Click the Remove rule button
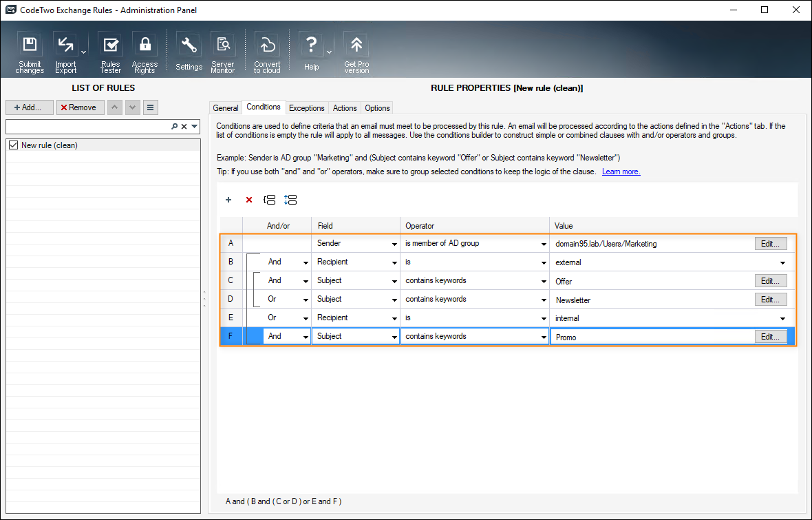The image size is (812, 520). click(x=81, y=107)
